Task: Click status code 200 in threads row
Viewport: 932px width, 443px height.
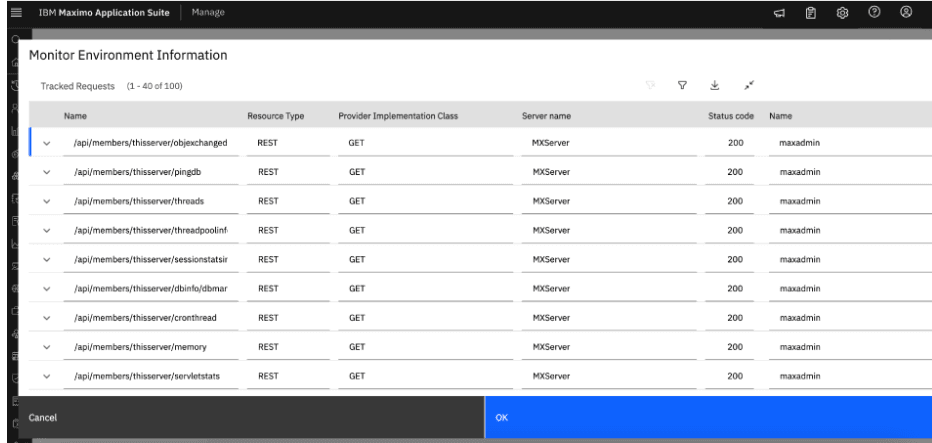Action: (735, 202)
